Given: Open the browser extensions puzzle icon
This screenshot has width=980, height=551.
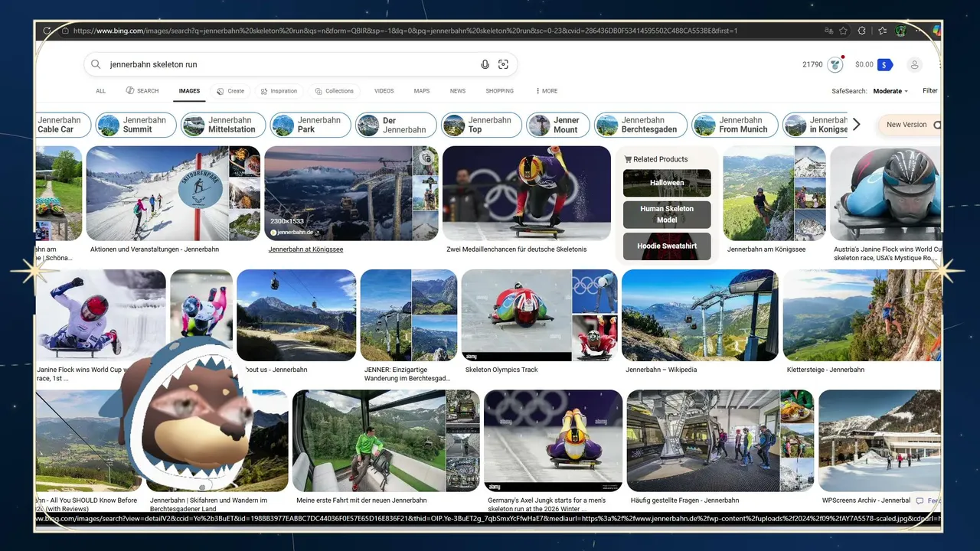Looking at the screenshot, I should 862,31.
